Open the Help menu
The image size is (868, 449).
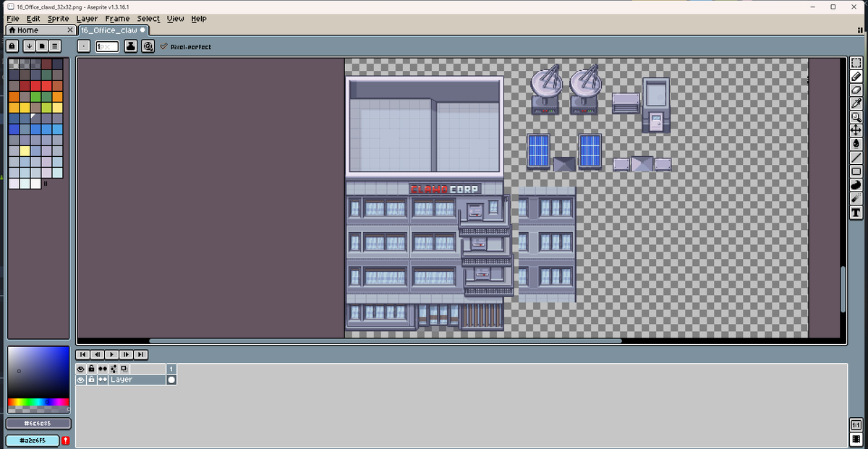click(199, 19)
